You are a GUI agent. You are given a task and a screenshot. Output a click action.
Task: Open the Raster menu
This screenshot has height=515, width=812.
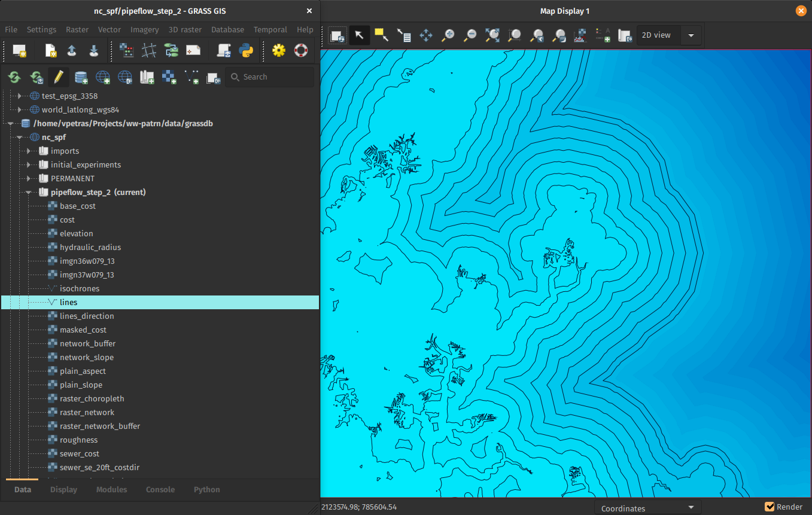77,29
